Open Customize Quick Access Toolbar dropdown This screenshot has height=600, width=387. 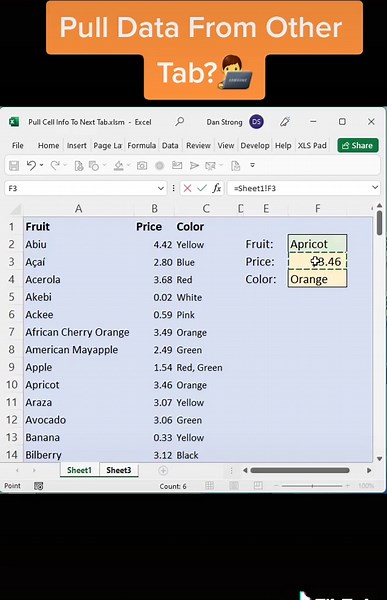click(252, 165)
